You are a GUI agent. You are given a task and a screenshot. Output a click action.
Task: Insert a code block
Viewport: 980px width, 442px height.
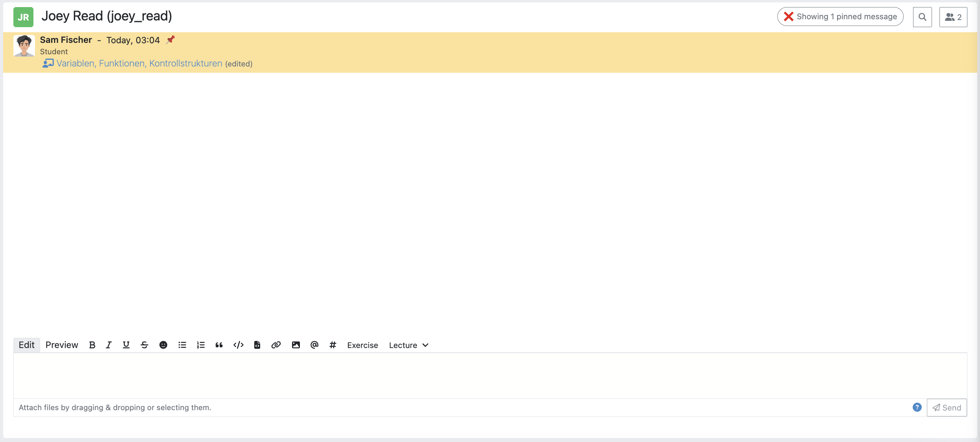(257, 345)
